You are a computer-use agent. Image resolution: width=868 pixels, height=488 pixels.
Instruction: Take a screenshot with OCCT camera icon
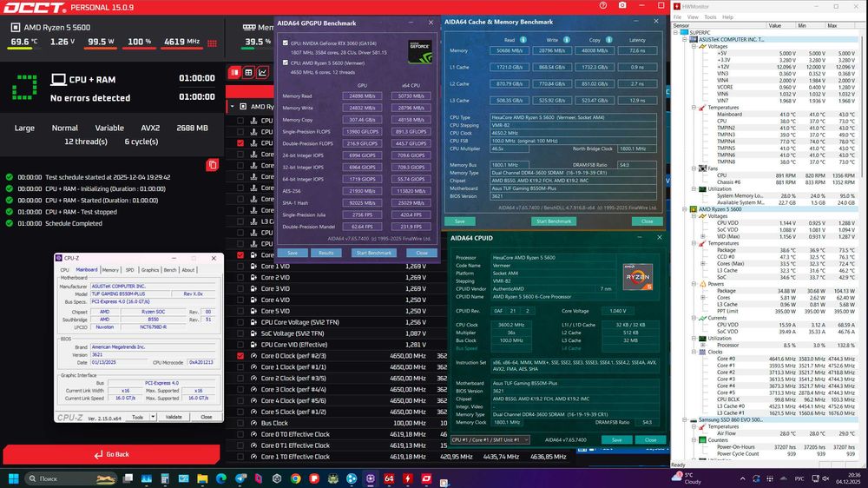[x=622, y=5]
